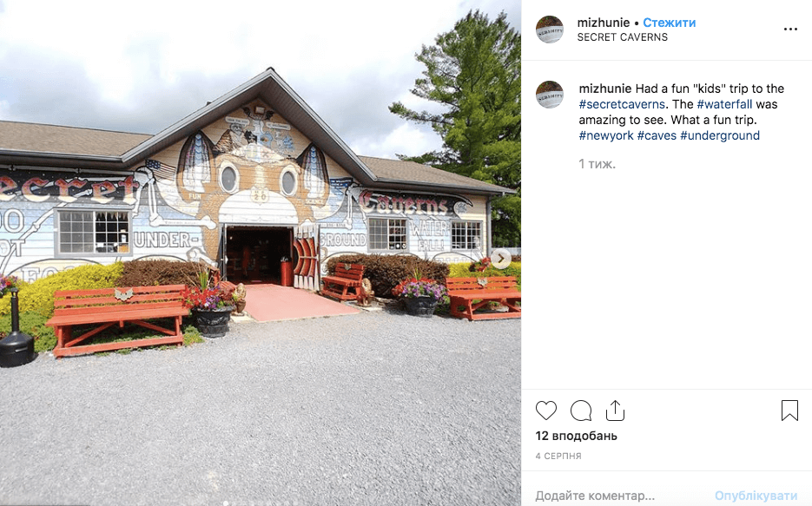Open the #secretcaverns hashtag
Screen dimensions: 812x506
tap(622, 104)
